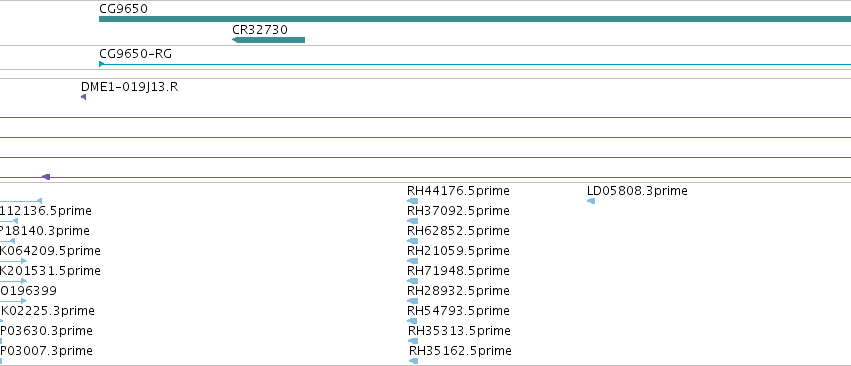Select the RH62852.5prime EST marker

(x=412, y=241)
